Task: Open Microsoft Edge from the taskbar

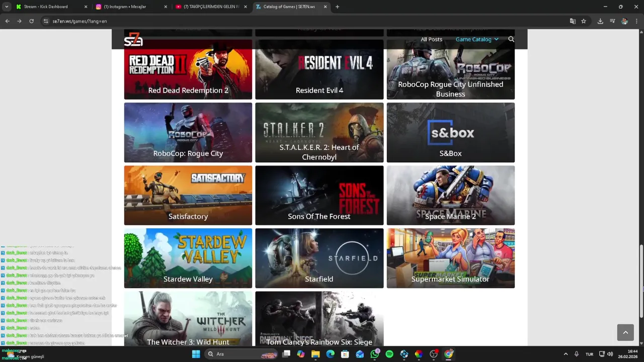Action: coord(330,354)
